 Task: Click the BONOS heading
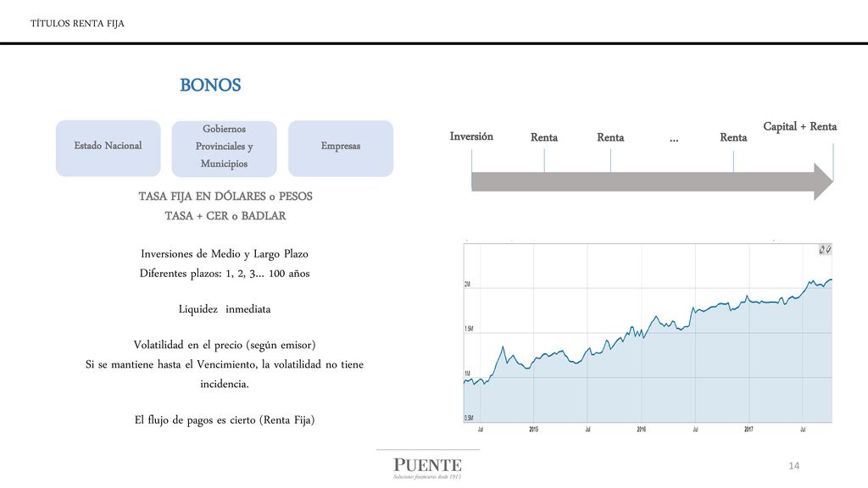pos(210,86)
